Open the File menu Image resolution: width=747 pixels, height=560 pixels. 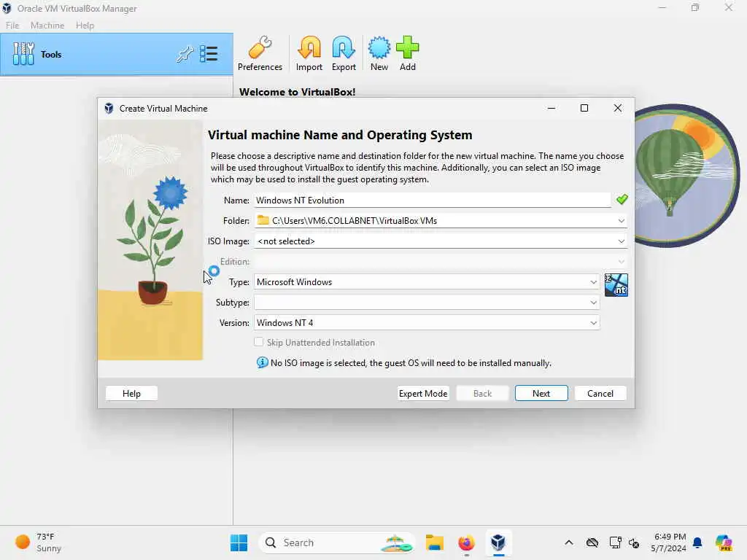[12, 26]
